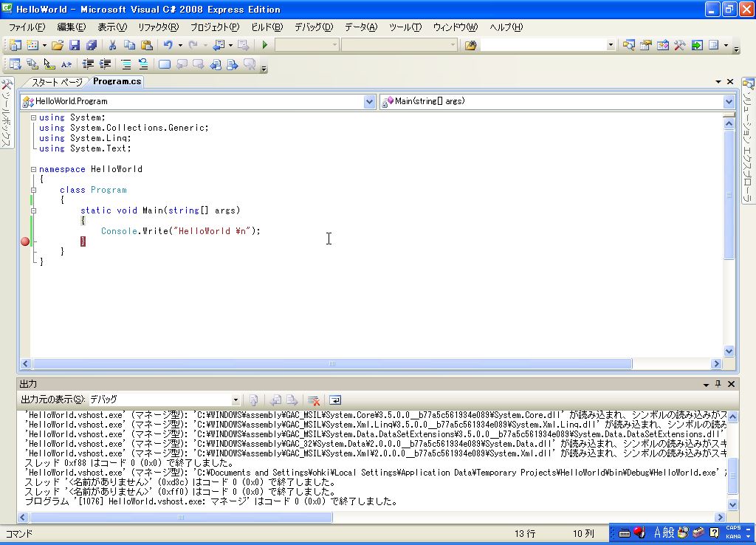Open the Find combo box dropdown arrow

pyautogui.click(x=611, y=45)
